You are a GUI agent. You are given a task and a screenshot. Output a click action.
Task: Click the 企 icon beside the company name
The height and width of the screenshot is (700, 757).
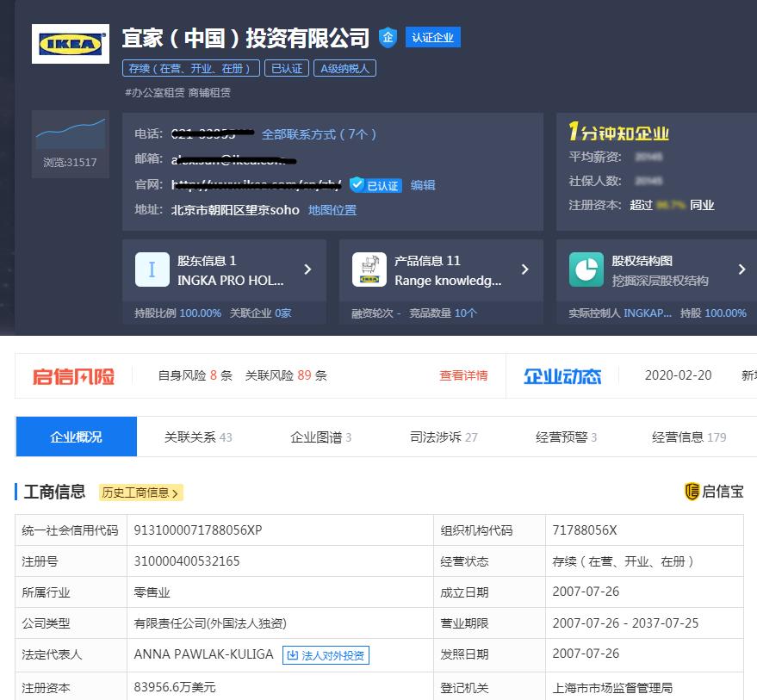[x=388, y=37]
